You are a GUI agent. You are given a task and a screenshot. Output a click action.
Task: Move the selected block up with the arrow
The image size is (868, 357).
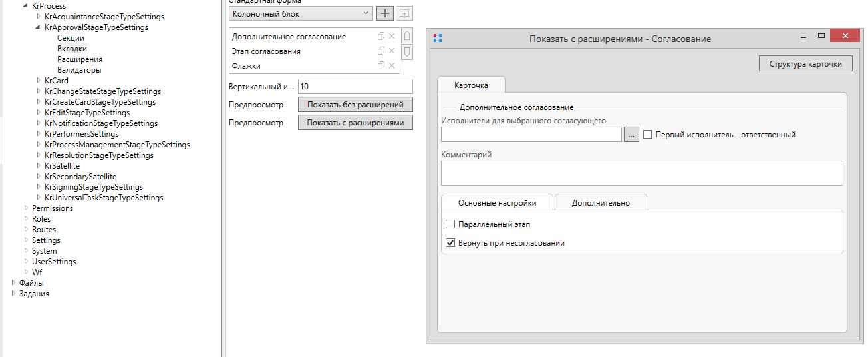(407, 36)
